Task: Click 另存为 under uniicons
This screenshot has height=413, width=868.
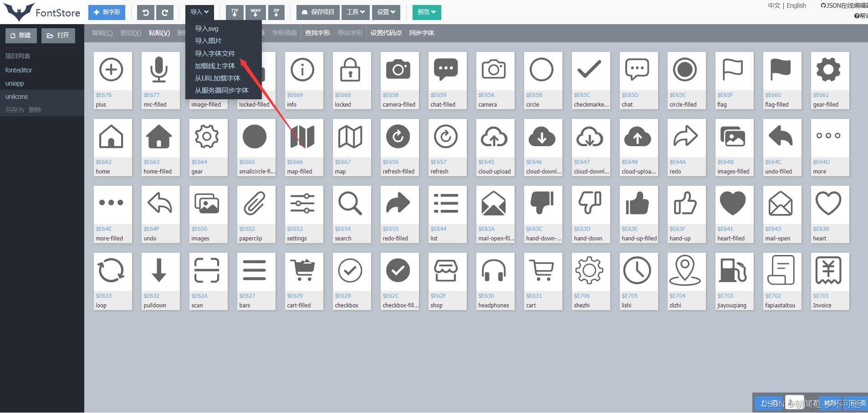Action: click(x=15, y=110)
